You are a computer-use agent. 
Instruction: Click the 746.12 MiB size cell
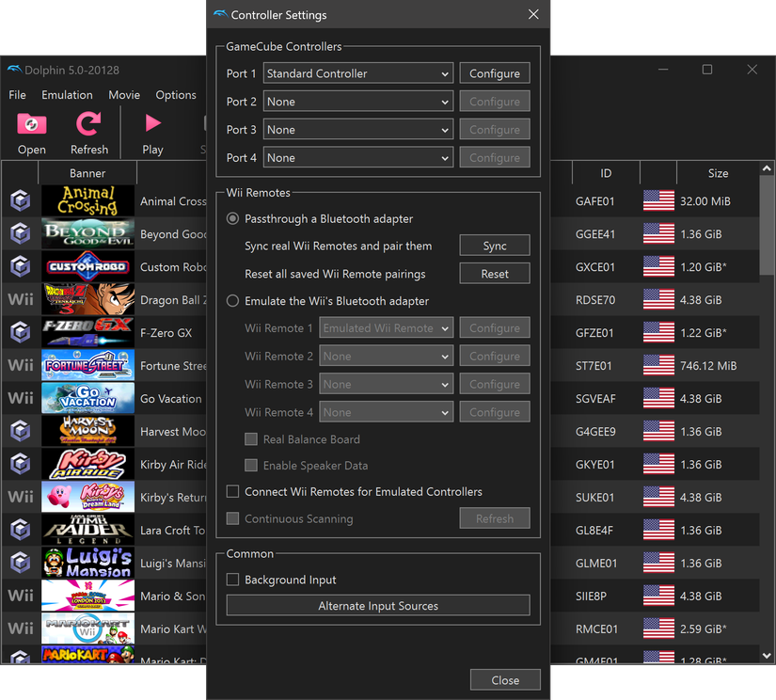708,366
